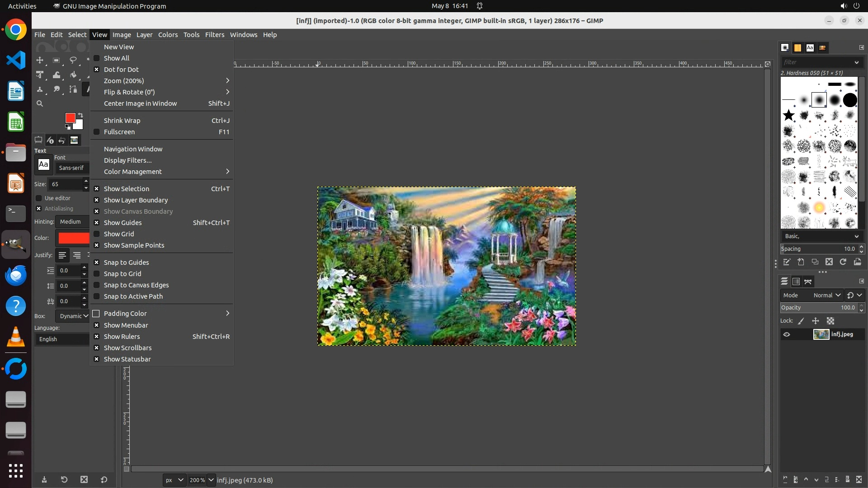Uncheck Show Rulers in View menu
868x488 pixels.
tap(122, 337)
